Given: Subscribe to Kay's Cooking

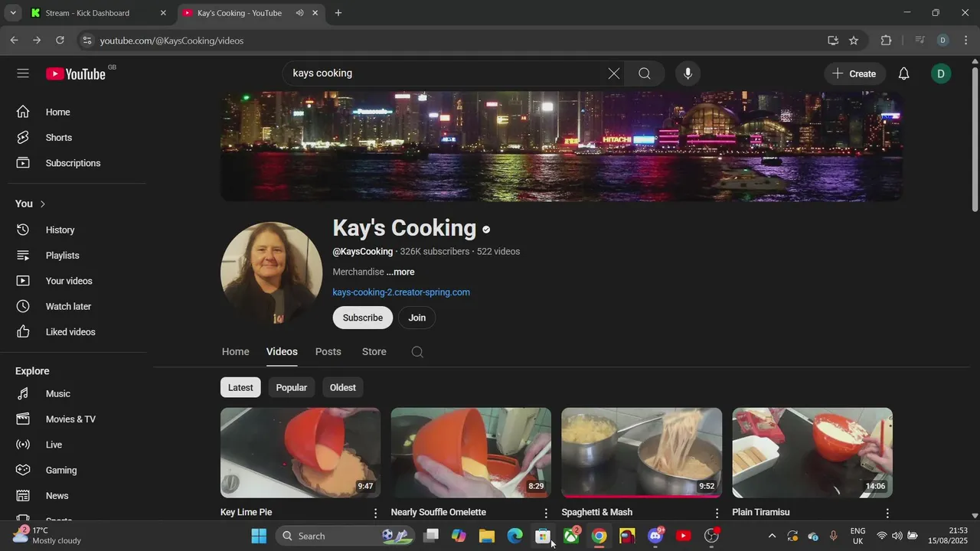Looking at the screenshot, I should point(363,318).
